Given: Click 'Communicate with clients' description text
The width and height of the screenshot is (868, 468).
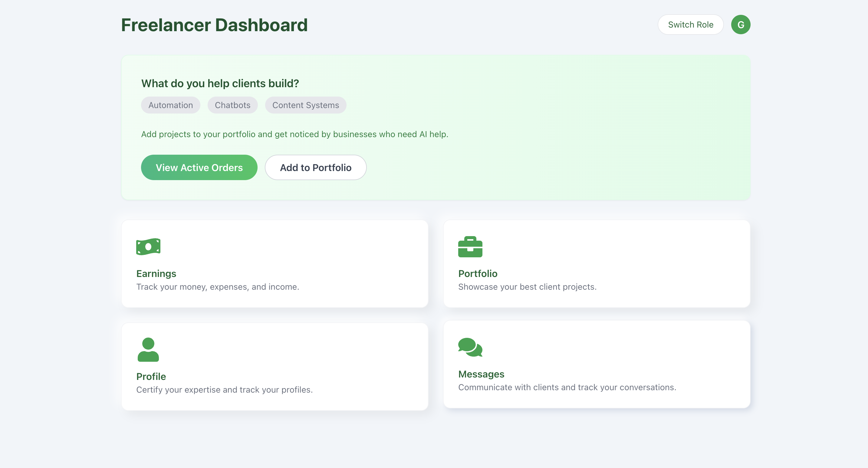Looking at the screenshot, I should coord(567,387).
